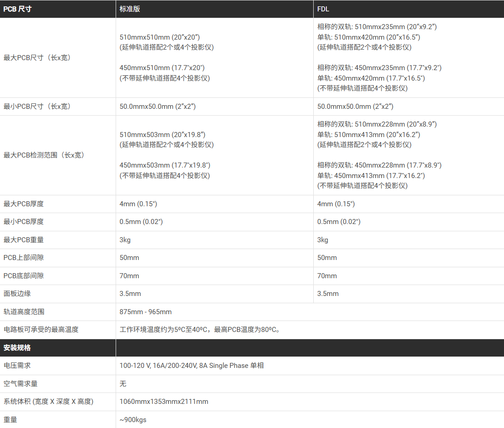Viewport: 504px width, 428px height.
Task: Select the "FDL" column header
Action: tap(323, 9)
